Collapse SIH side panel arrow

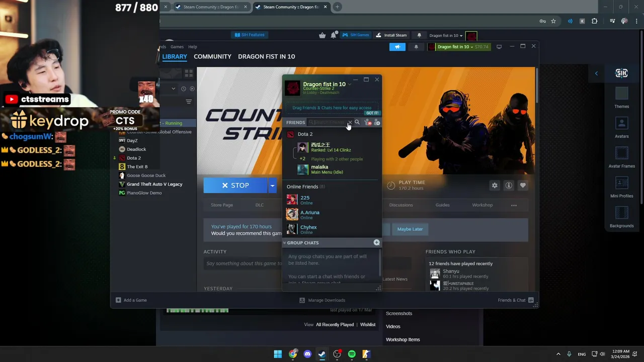(x=596, y=73)
